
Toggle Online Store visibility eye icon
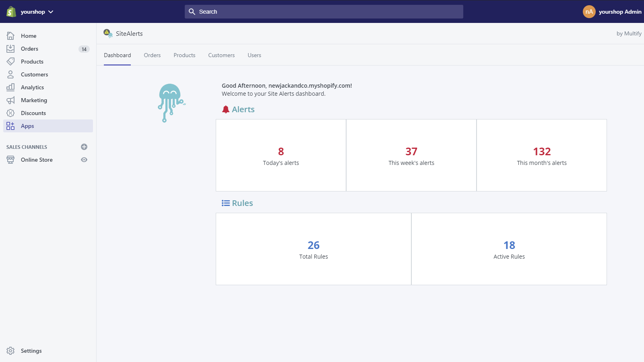[x=84, y=160]
